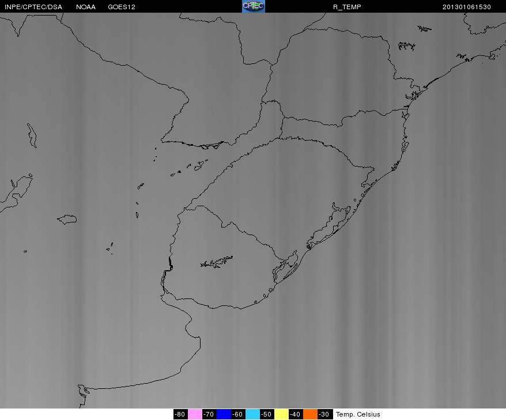506x420 pixels.
Task: Pick the yellow legend swatch
Action: point(281,414)
